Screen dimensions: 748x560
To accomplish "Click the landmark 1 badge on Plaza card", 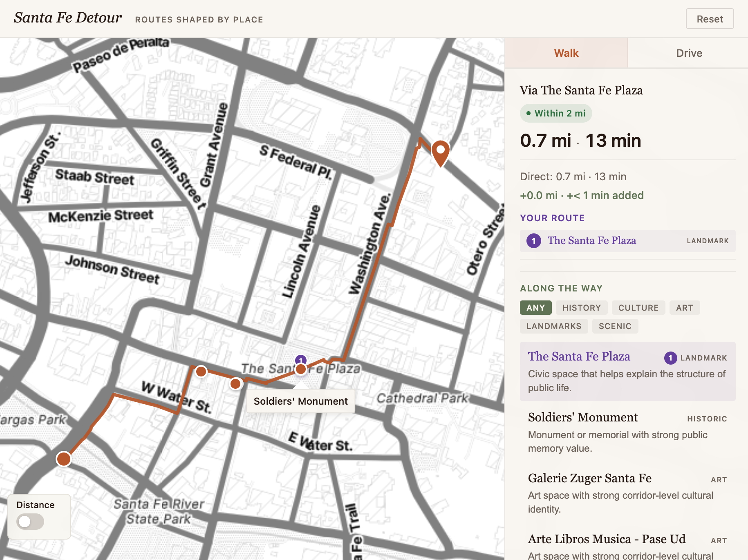I will 670,358.
